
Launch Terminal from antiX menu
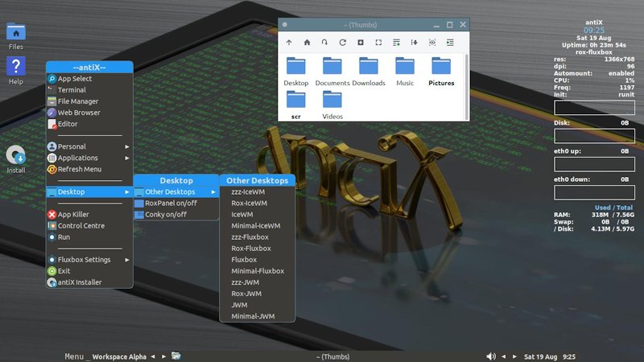89,90
